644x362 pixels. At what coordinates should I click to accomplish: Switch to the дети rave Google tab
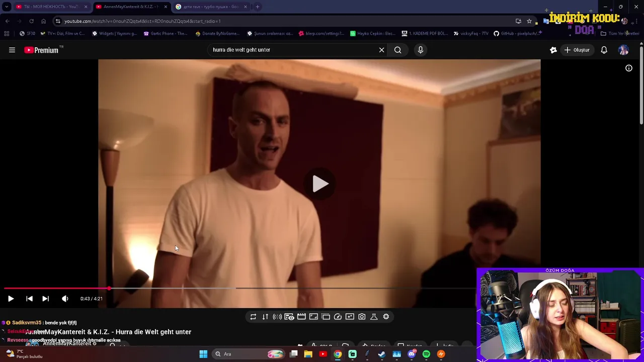[x=211, y=7]
